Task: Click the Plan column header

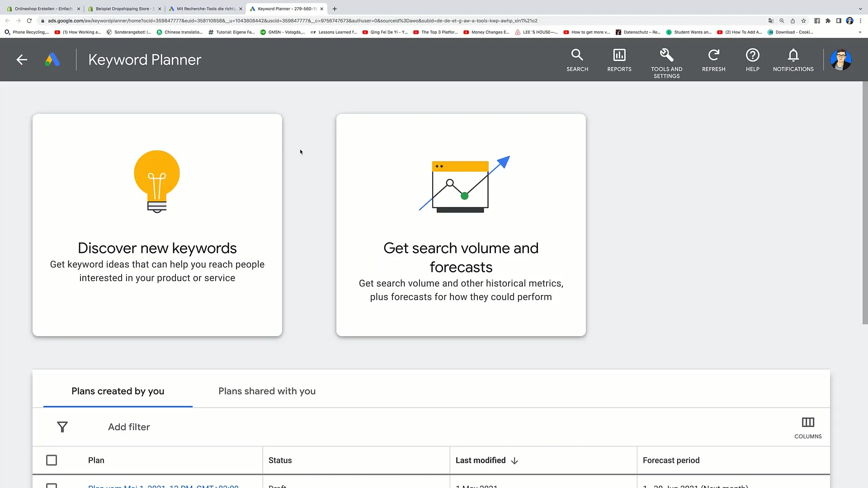Action: (96, 460)
